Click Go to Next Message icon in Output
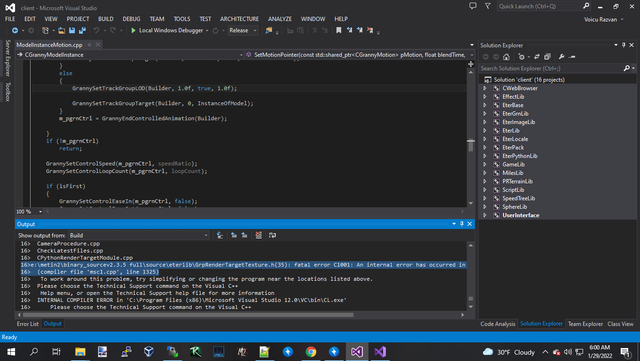This screenshot has width=640, height=361. (x=244, y=235)
